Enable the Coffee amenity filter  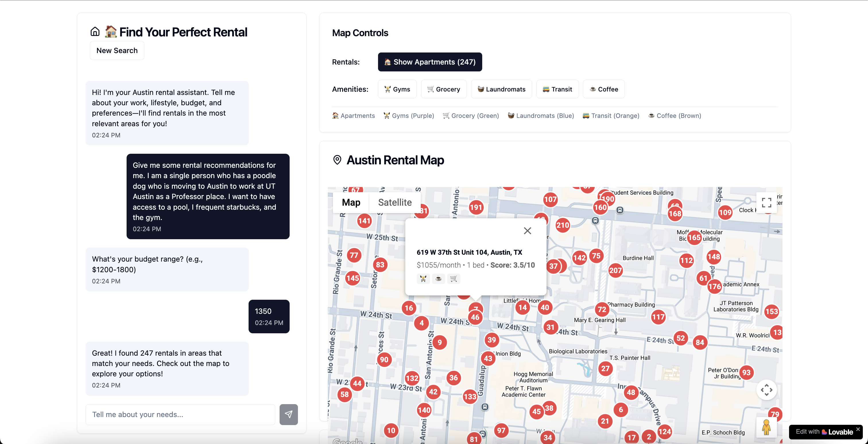point(603,89)
